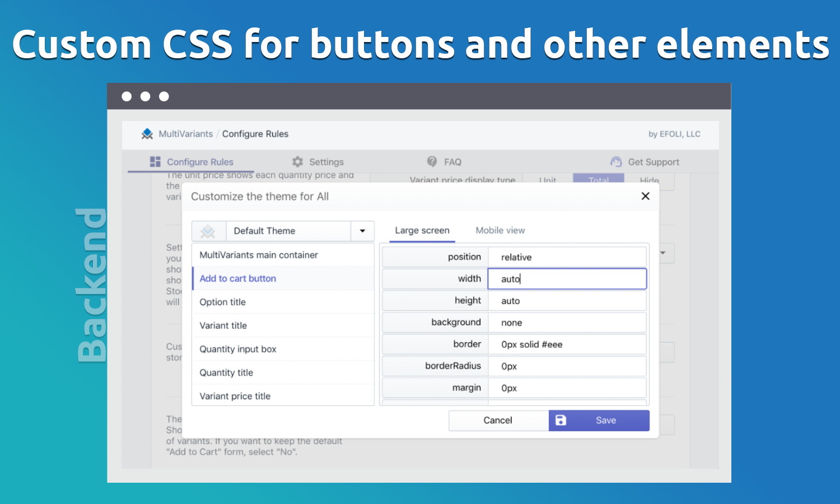Click the background value field
840x504 pixels.
click(x=567, y=323)
